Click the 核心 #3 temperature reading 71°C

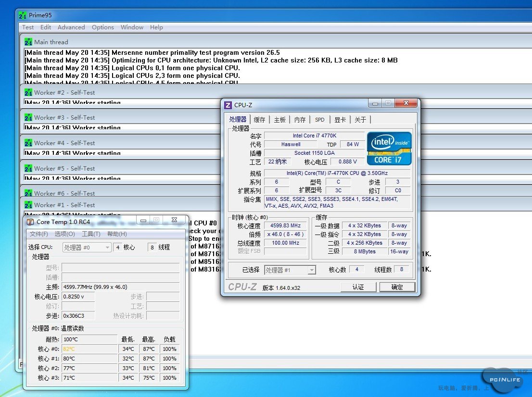(89, 378)
